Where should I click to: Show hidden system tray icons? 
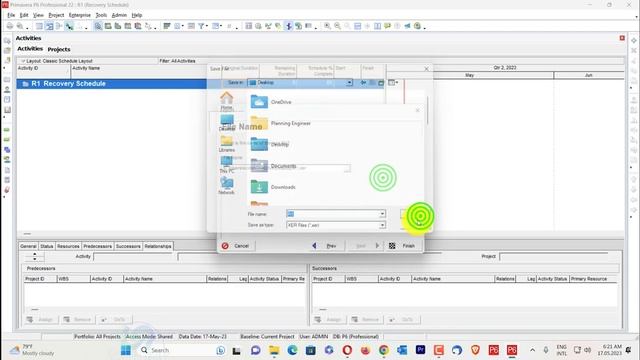click(532, 350)
